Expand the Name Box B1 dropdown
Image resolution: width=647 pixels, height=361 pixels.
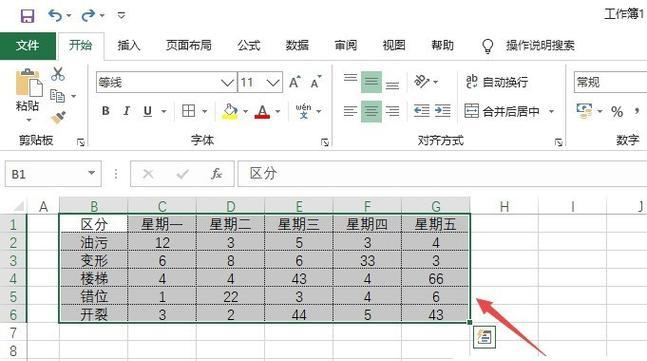coord(92,173)
